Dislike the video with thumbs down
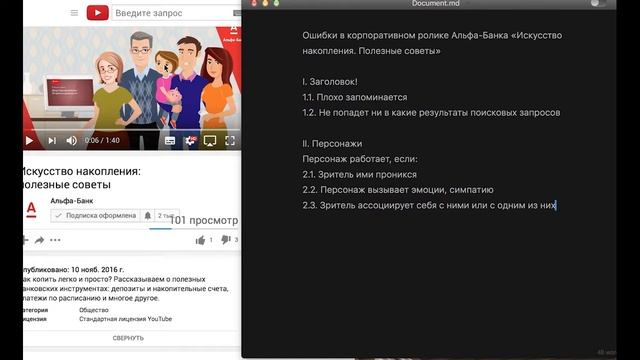 click(x=225, y=240)
